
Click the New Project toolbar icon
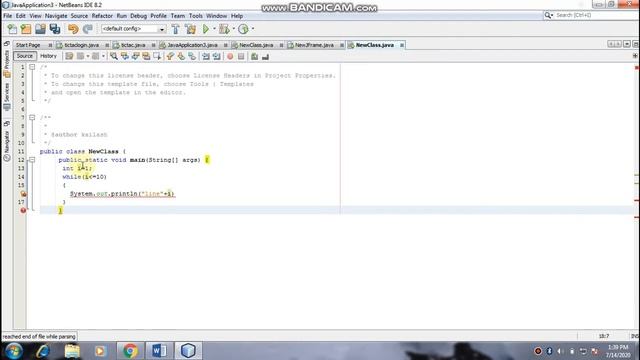[x=26, y=29]
